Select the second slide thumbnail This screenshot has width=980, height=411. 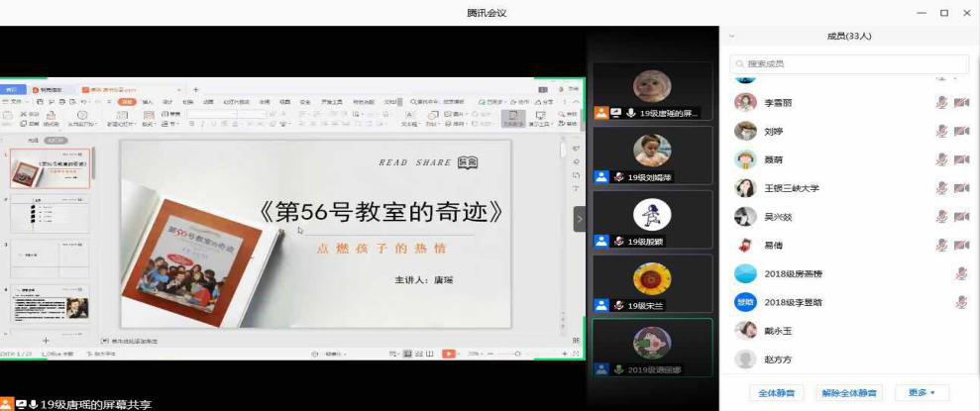[49, 213]
